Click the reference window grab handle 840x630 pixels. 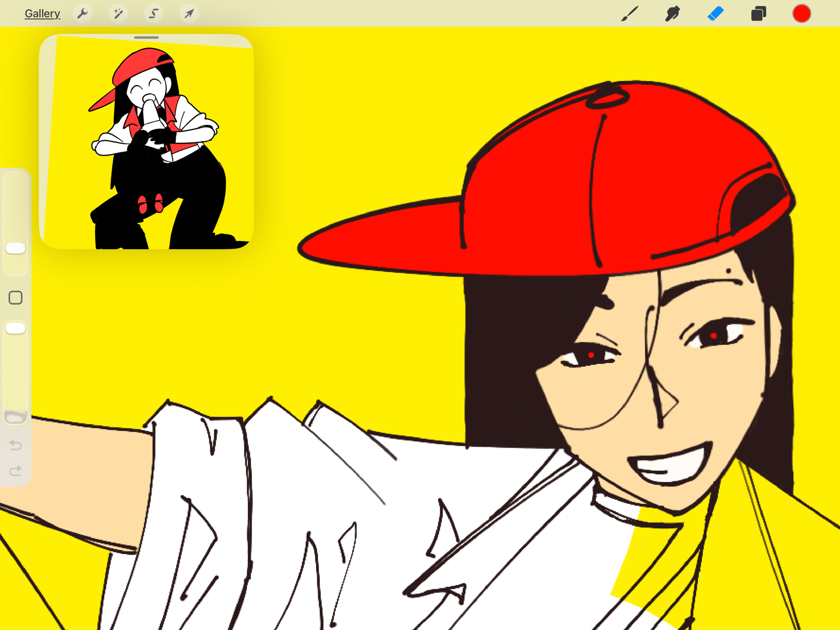146,38
